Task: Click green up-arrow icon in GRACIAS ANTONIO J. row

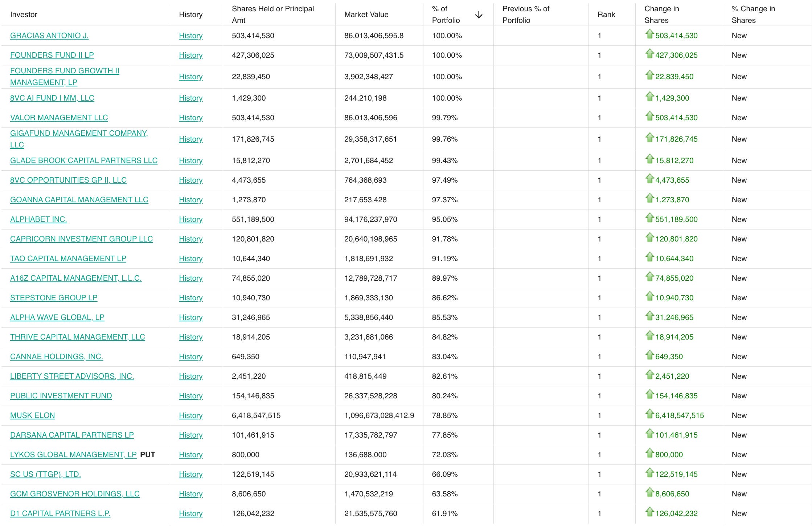Action: [649, 34]
